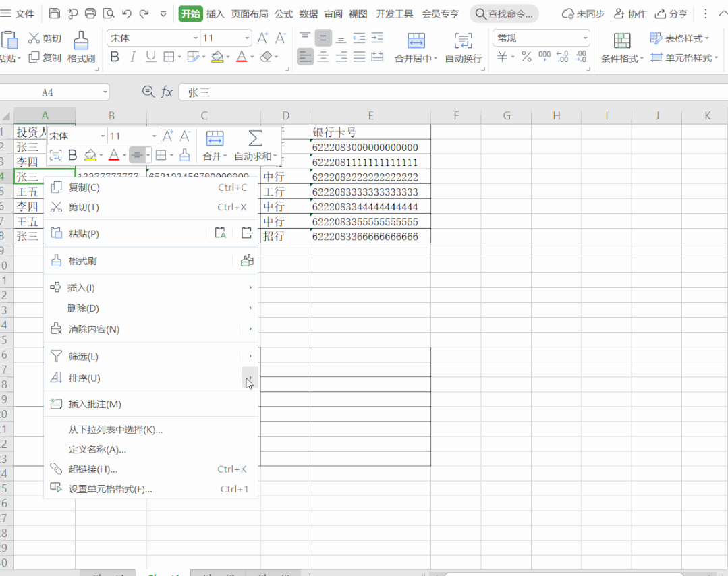Open Print Preview icon in top toolbar
The height and width of the screenshot is (576, 728).
108,13
